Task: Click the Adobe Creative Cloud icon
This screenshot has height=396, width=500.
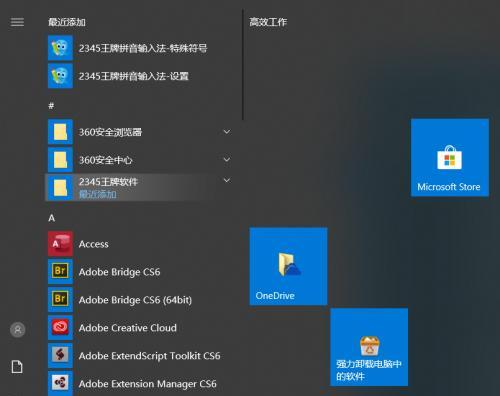Action: 60,328
